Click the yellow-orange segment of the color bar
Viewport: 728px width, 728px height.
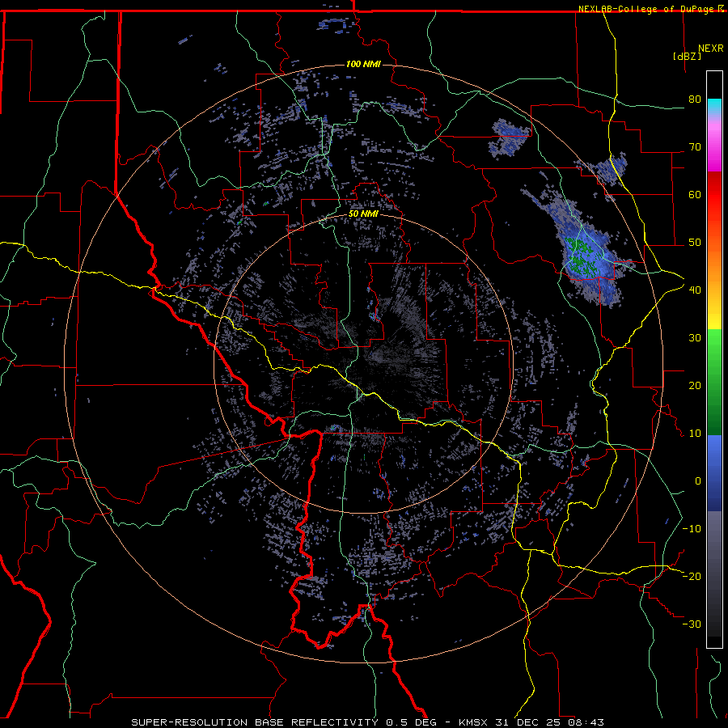point(714,286)
